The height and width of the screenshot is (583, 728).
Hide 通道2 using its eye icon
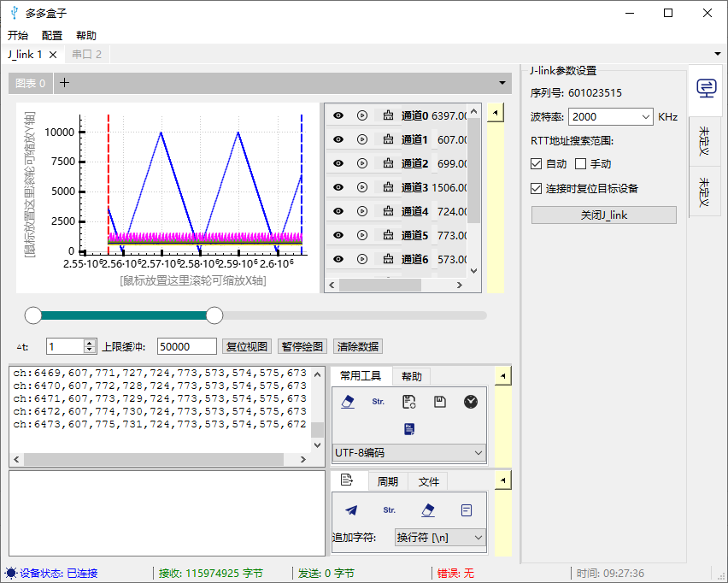pos(338,163)
